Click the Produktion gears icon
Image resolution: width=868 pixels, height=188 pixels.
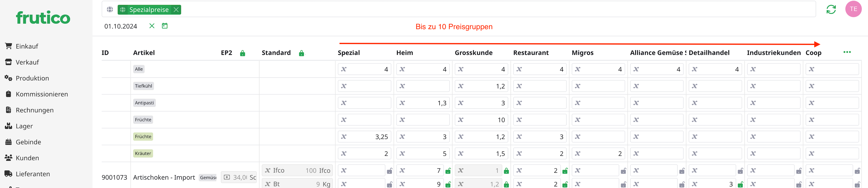click(8, 78)
